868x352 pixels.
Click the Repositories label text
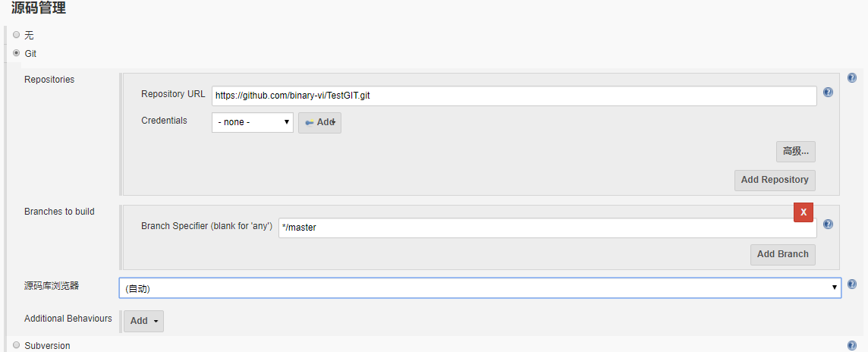point(49,80)
